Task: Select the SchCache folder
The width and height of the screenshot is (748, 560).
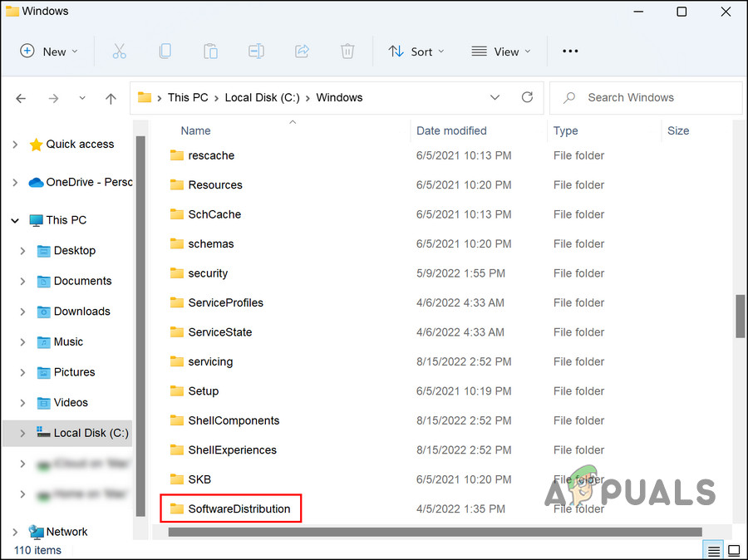Action: point(214,214)
